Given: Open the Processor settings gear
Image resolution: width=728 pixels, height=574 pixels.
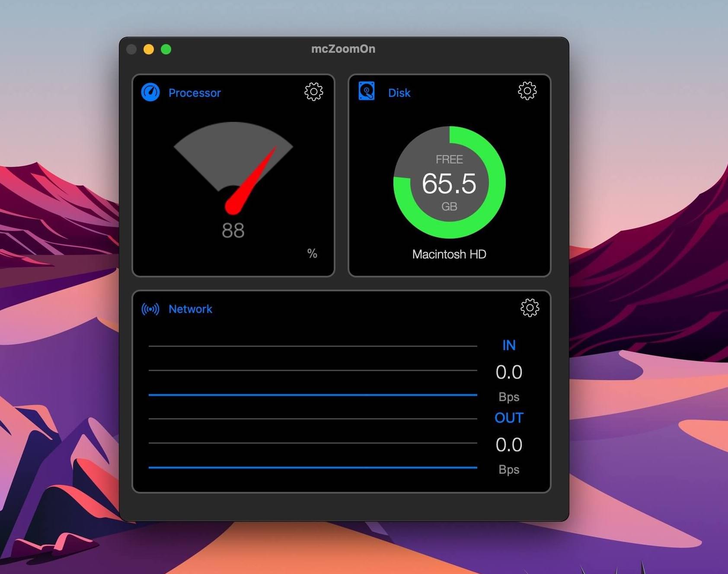Looking at the screenshot, I should click(x=313, y=92).
